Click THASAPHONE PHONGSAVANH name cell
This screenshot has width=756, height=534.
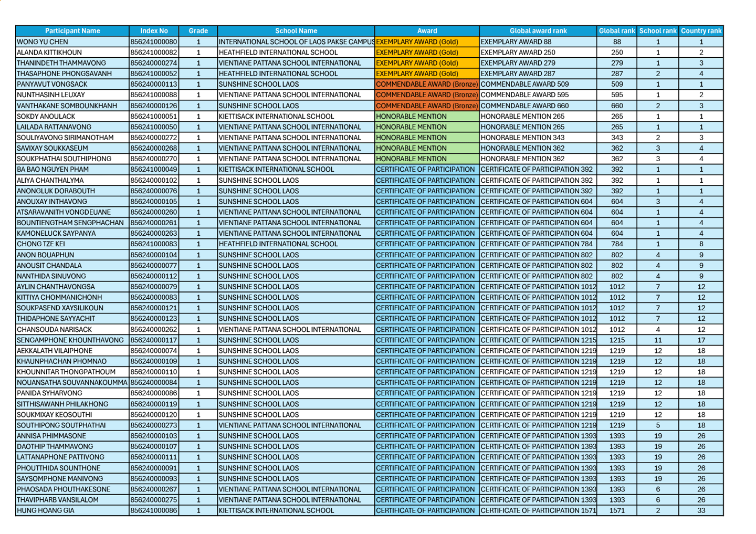coord(72,74)
